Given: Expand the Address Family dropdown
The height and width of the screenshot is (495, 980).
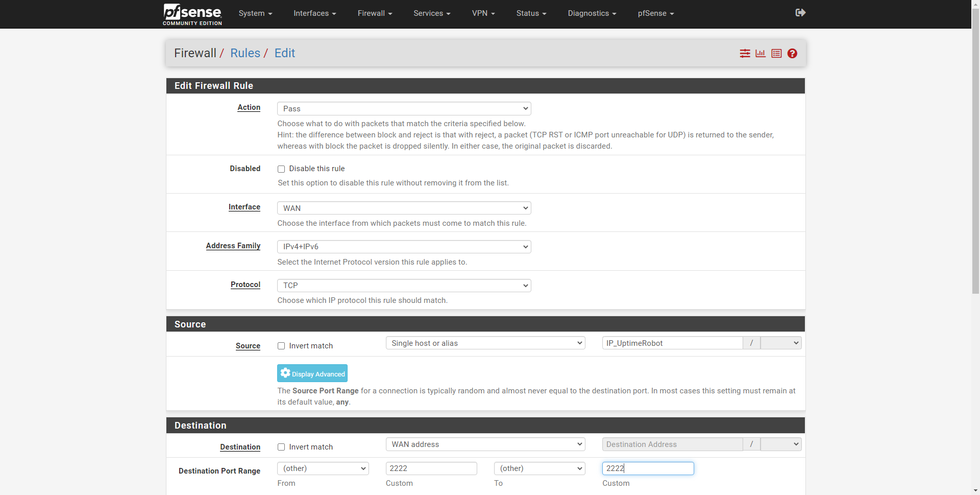Looking at the screenshot, I should tap(404, 247).
